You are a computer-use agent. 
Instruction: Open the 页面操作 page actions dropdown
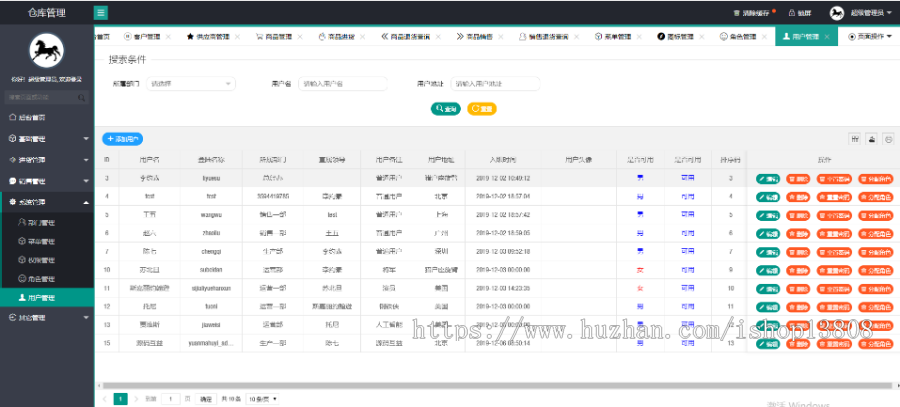coord(870,36)
